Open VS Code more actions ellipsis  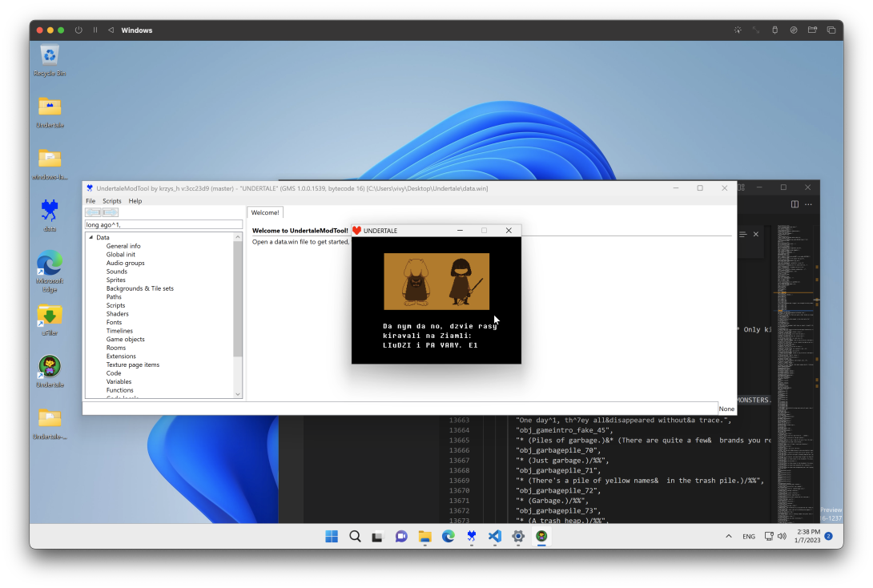tap(808, 204)
